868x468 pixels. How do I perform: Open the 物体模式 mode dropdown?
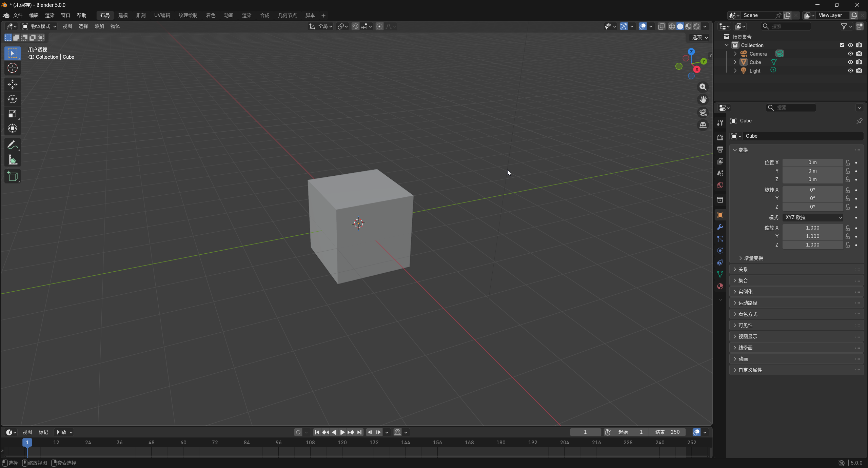click(x=39, y=26)
